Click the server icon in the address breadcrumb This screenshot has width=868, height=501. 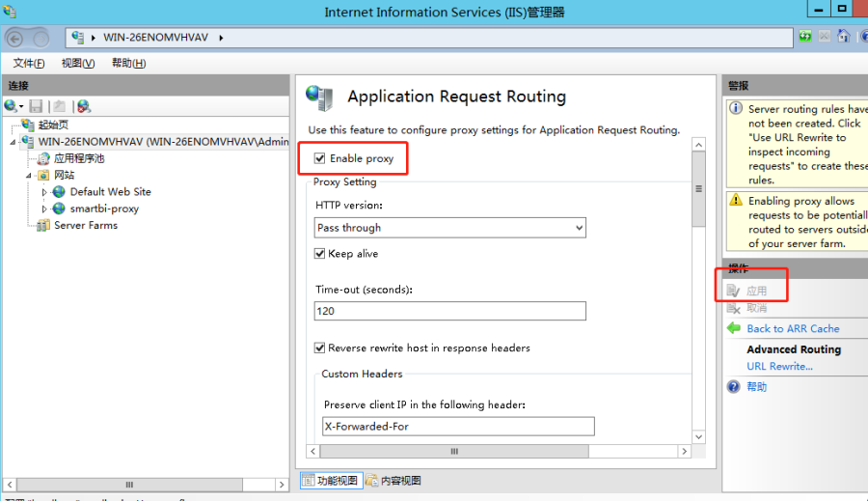pos(77,38)
